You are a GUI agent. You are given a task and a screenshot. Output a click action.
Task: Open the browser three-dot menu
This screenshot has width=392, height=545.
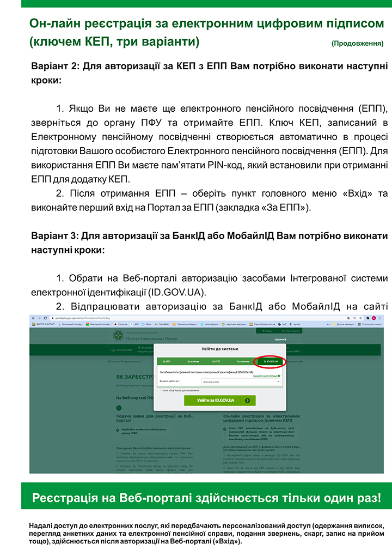coord(380,318)
